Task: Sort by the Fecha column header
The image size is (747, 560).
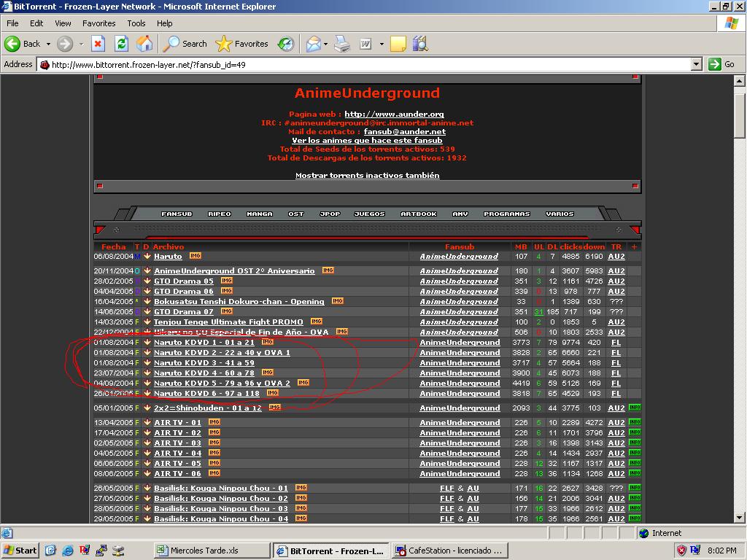Action: coord(113,246)
